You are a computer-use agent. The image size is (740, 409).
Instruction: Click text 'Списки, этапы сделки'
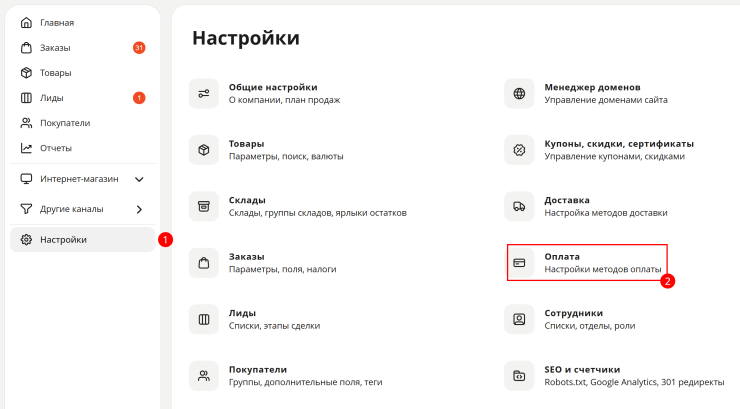pyautogui.click(x=274, y=326)
